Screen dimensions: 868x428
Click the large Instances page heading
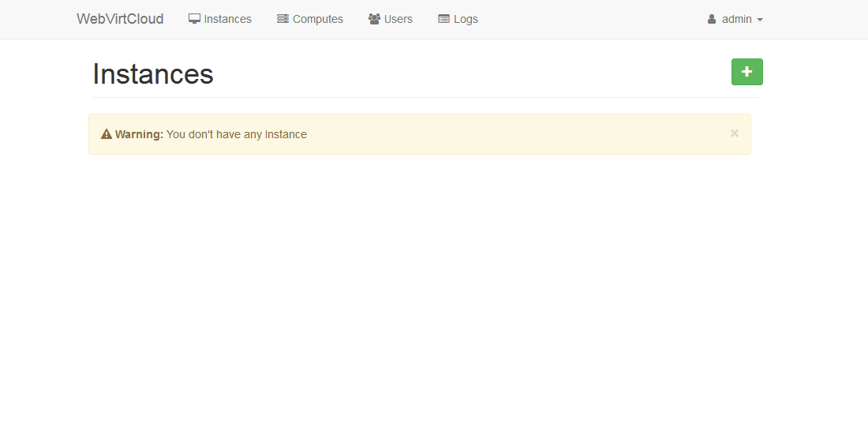coord(153,74)
